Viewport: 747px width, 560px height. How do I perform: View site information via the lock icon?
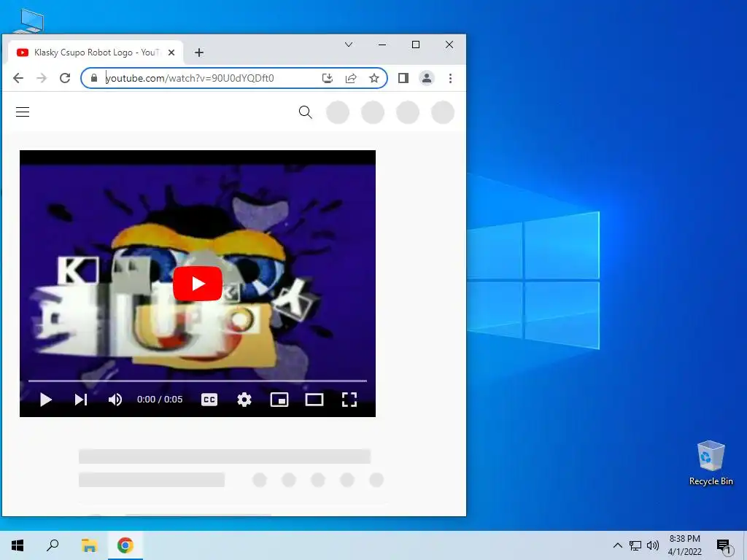(94, 78)
